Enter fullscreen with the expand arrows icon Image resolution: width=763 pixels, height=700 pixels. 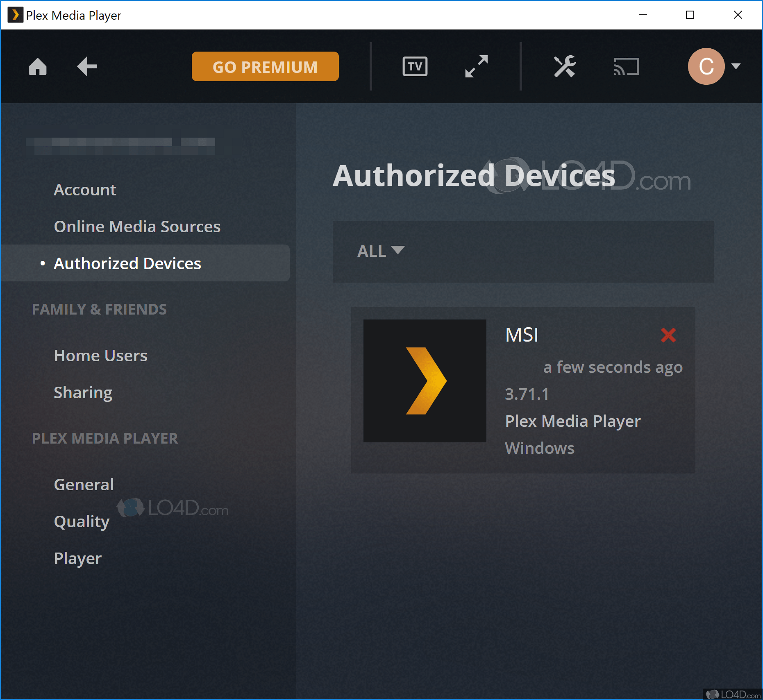pos(477,66)
